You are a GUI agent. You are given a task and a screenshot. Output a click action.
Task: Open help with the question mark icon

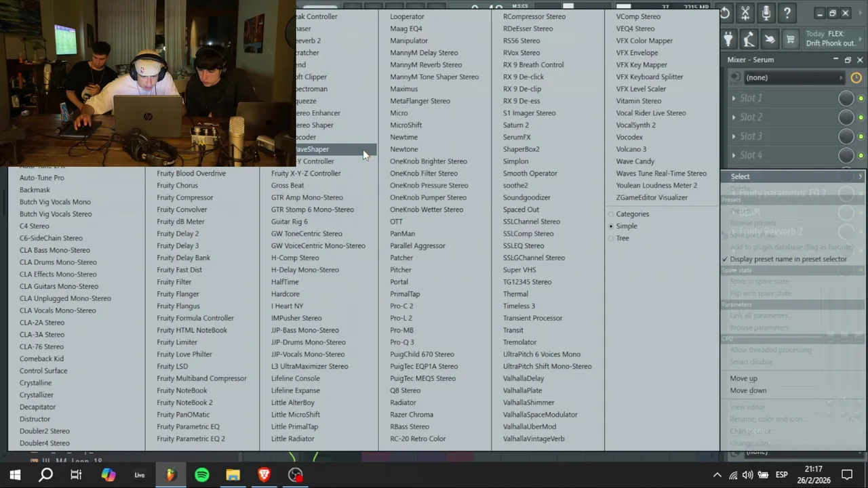pyautogui.click(x=787, y=13)
